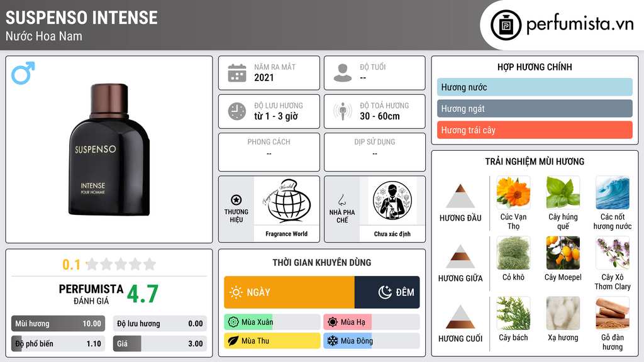Click the Dịp sử dụng card
The height and width of the screenshot is (362, 644).
pos(375,152)
